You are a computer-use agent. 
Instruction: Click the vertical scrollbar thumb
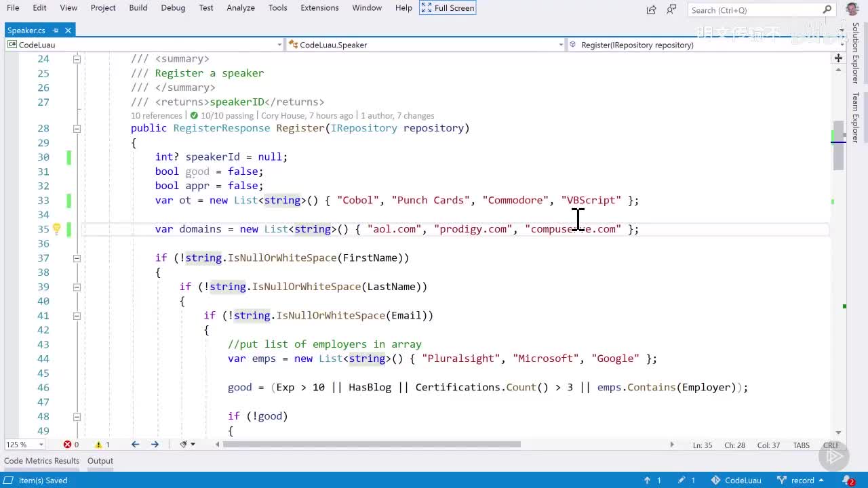click(x=838, y=146)
